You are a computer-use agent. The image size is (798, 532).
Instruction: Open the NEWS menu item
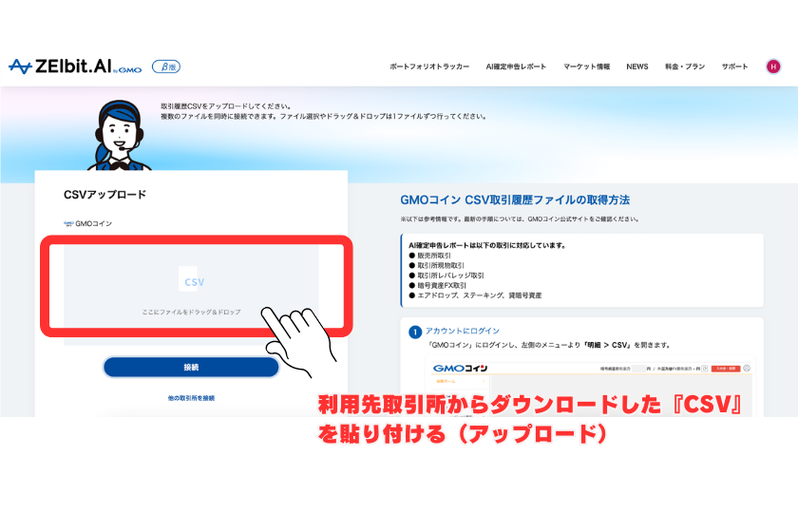[x=636, y=67]
